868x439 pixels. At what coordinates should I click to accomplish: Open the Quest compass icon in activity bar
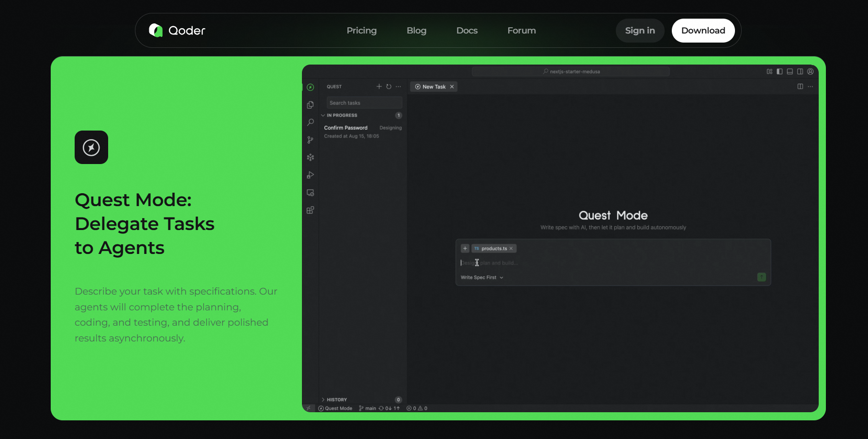(311, 87)
